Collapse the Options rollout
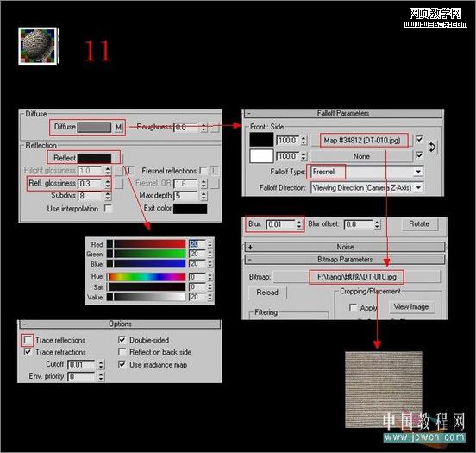The height and width of the screenshot is (453, 476). 120,324
